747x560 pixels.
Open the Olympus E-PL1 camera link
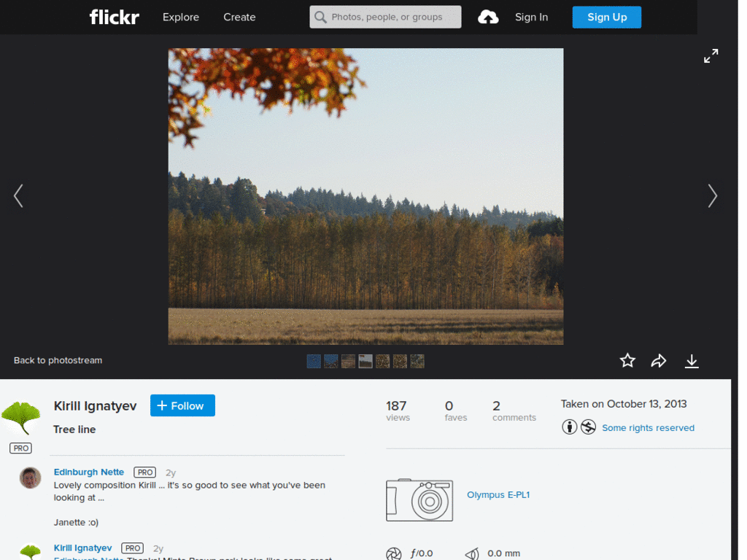(x=498, y=495)
